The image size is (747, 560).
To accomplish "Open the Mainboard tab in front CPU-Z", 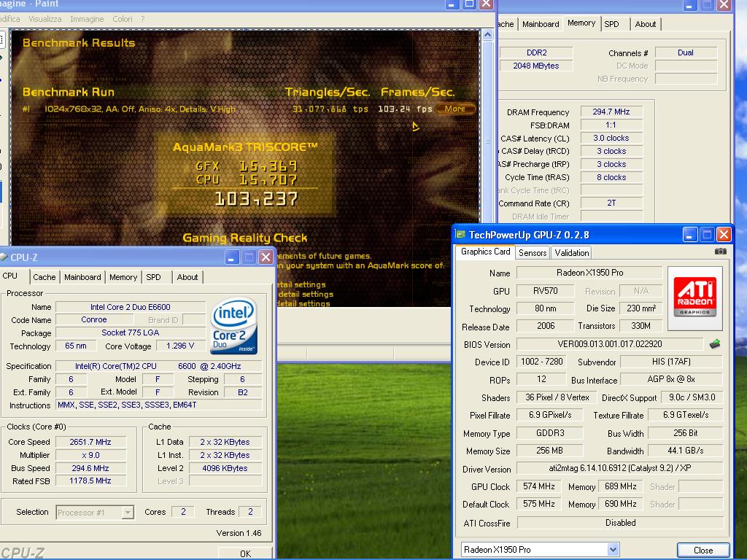I will (82, 277).
